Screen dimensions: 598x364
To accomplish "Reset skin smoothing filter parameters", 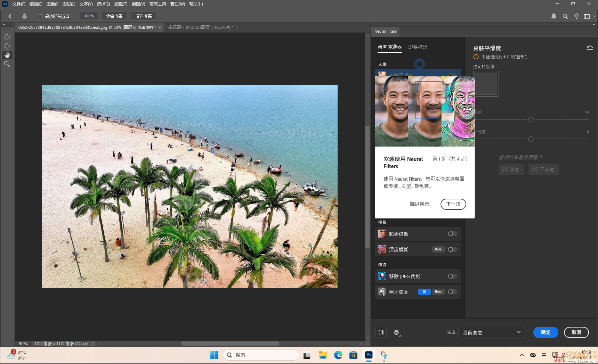I will click(x=590, y=48).
